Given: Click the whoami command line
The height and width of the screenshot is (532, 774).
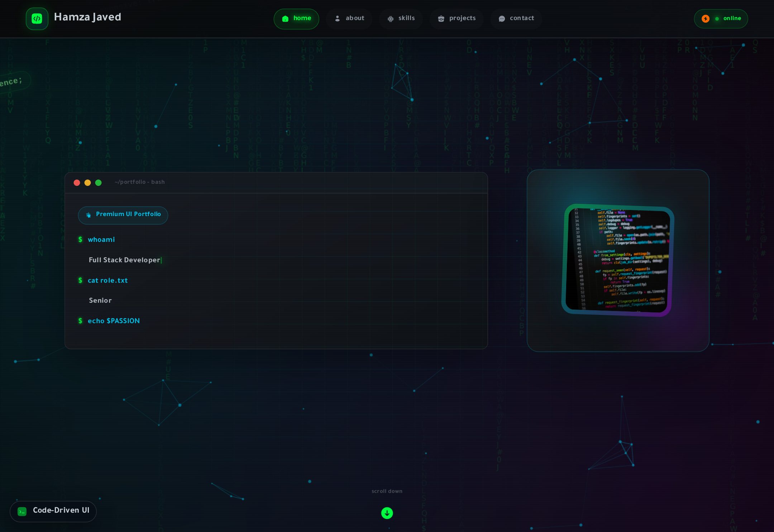Looking at the screenshot, I should (x=101, y=240).
